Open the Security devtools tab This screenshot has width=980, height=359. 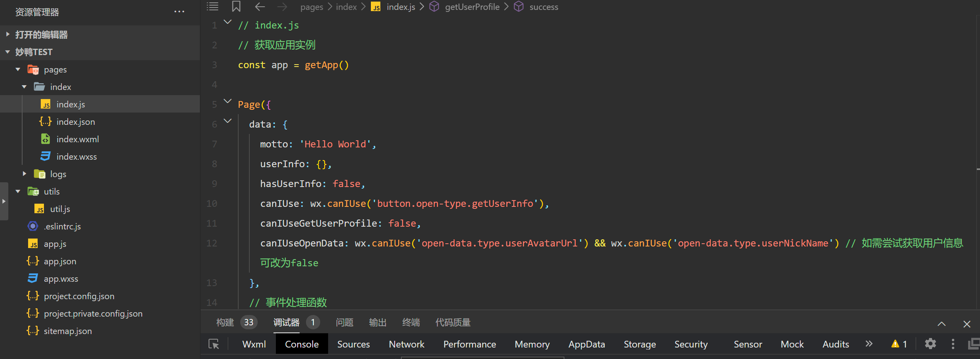(x=691, y=344)
